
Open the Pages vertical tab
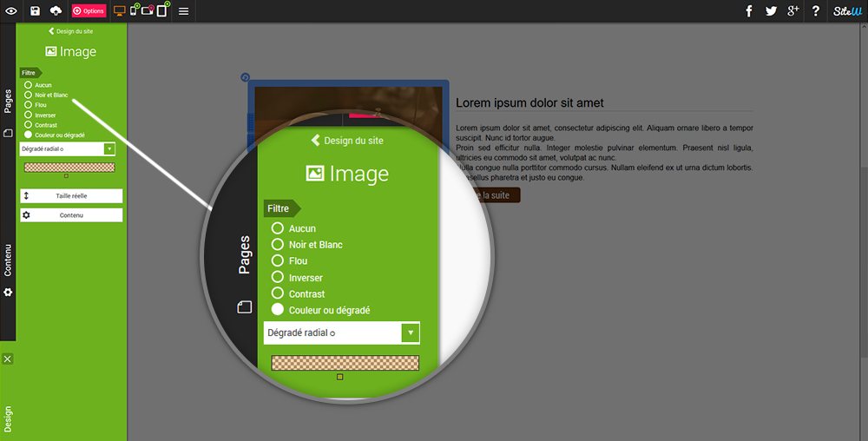pyautogui.click(x=8, y=102)
